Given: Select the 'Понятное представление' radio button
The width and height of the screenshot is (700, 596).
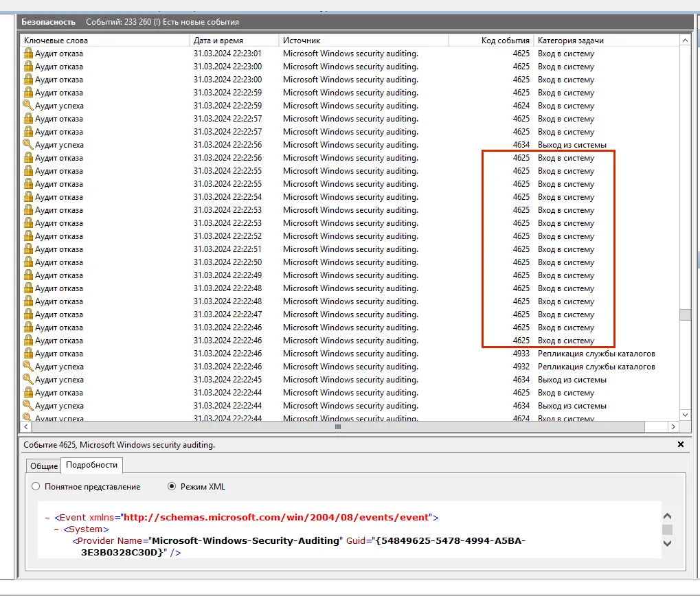Looking at the screenshot, I should click(x=36, y=487).
